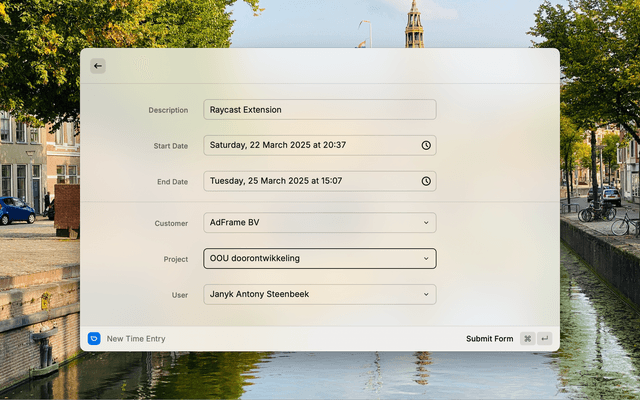Image resolution: width=640 pixels, height=400 pixels.
Task: Open the Start Date clock picker icon
Action: 426,145
